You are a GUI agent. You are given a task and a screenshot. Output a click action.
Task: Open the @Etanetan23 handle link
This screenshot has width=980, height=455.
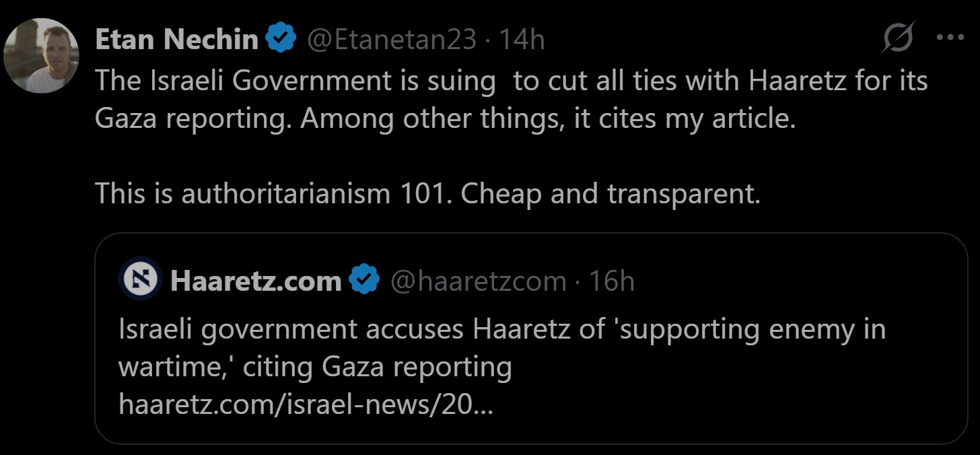click(392, 40)
